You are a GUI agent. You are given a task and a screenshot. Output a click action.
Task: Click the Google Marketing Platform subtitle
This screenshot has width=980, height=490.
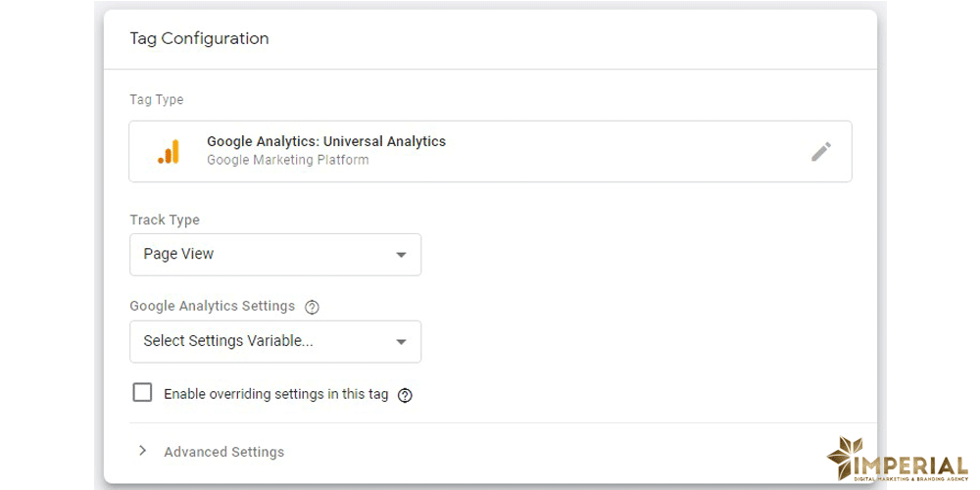click(287, 160)
